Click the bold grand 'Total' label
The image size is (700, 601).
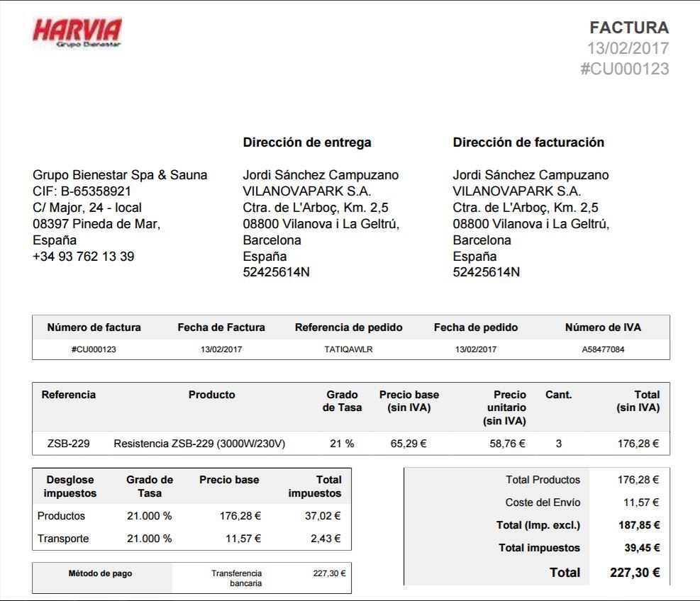(565, 573)
